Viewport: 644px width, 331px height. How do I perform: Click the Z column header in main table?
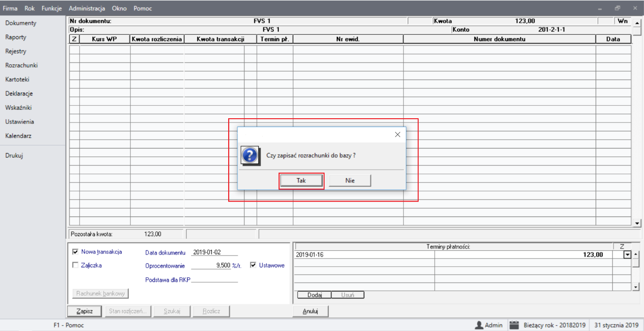(75, 39)
